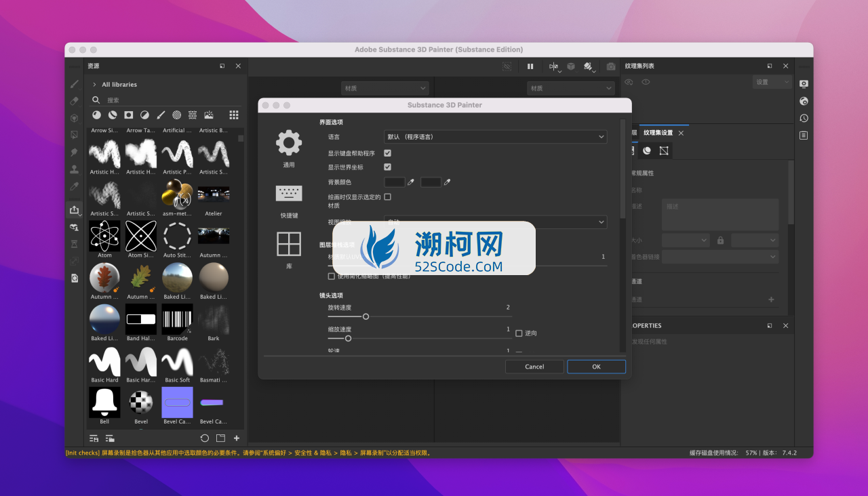
Task: Click the Cancel button in preferences
Action: (x=534, y=367)
